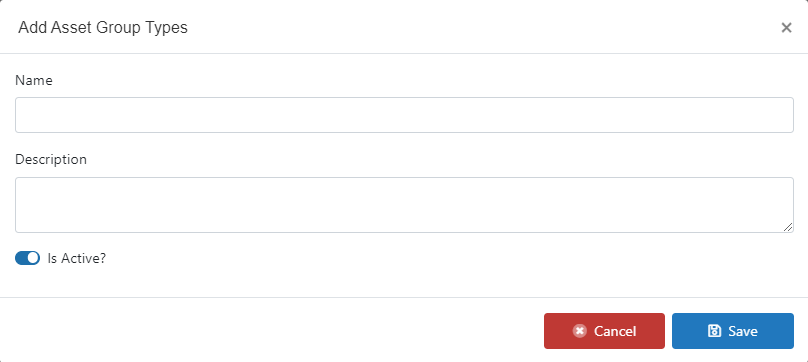Click the circled X icon on Cancel
This screenshot has width=808, height=362.
580,331
